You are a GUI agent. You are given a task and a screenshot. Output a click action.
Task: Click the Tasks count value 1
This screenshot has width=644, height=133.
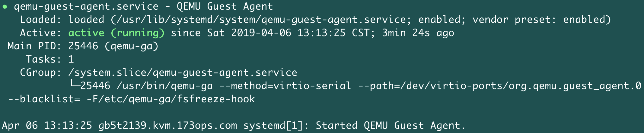pyautogui.click(x=71, y=59)
